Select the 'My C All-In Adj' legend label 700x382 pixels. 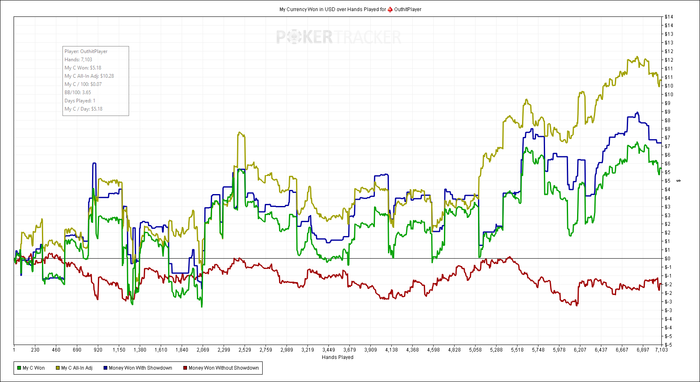point(76,368)
